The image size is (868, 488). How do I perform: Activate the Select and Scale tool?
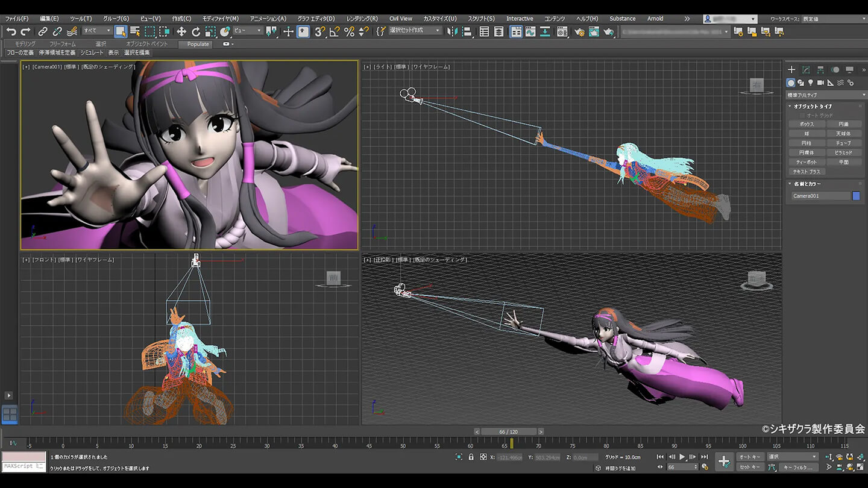tap(211, 31)
